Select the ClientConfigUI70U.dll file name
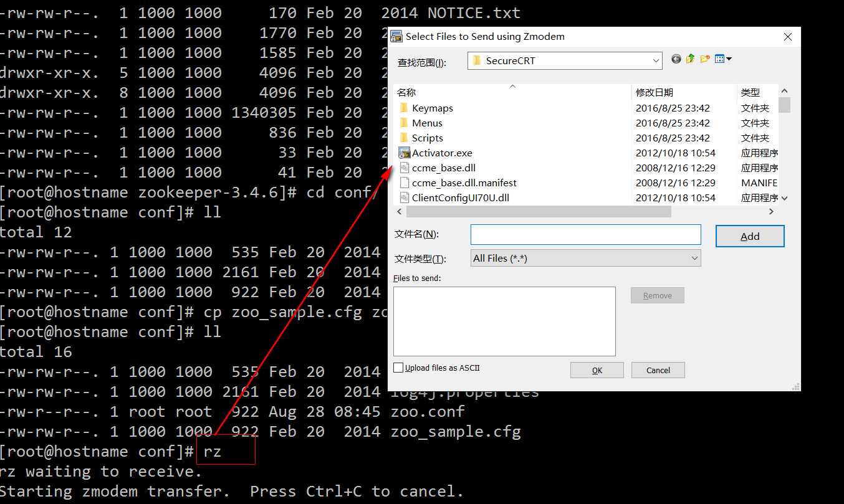 click(461, 198)
